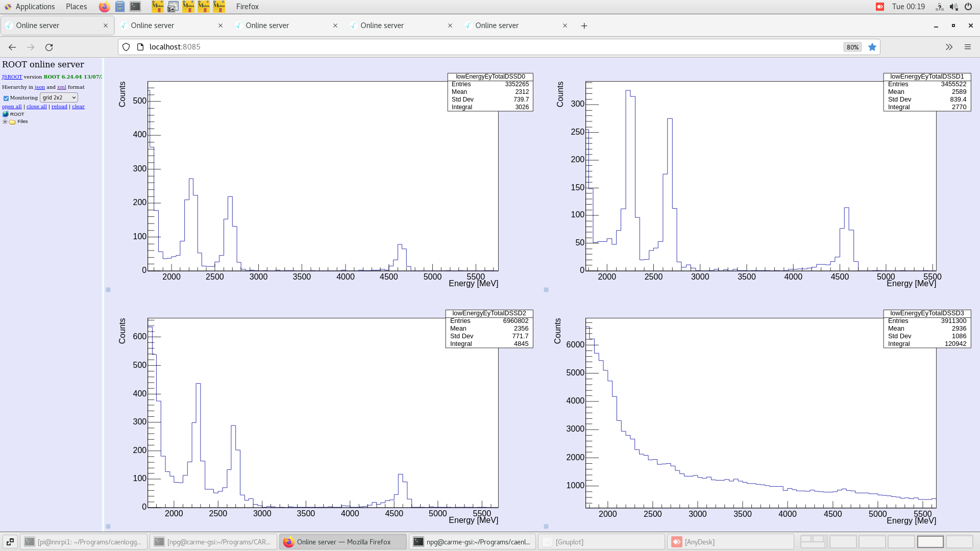Open the Firefox overflow menu chevron
Screen dimensions: 980x551
click(949, 47)
